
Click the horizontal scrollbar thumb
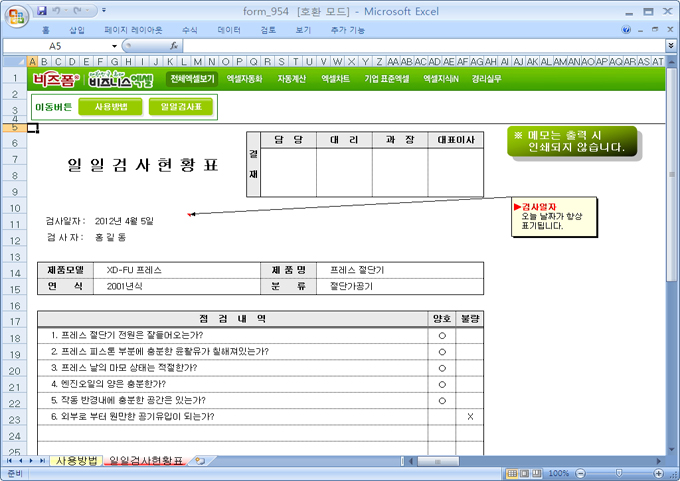coord(438,461)
